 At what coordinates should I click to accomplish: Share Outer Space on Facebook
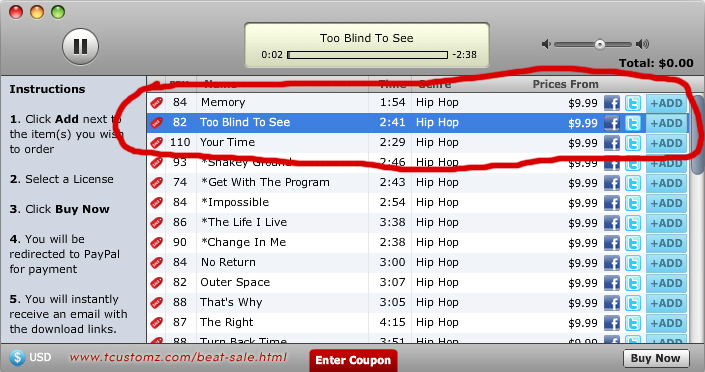(x=611, y=283)
